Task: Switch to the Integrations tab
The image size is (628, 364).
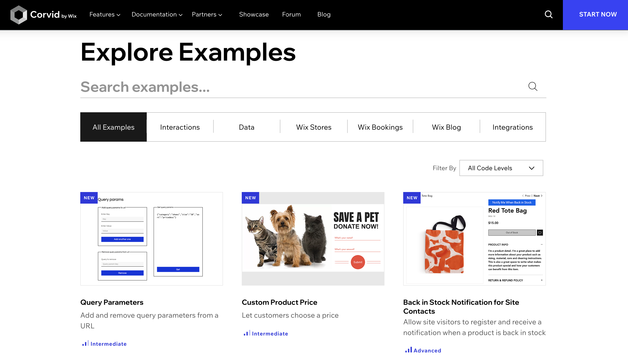Action: (x=513, y=127)
